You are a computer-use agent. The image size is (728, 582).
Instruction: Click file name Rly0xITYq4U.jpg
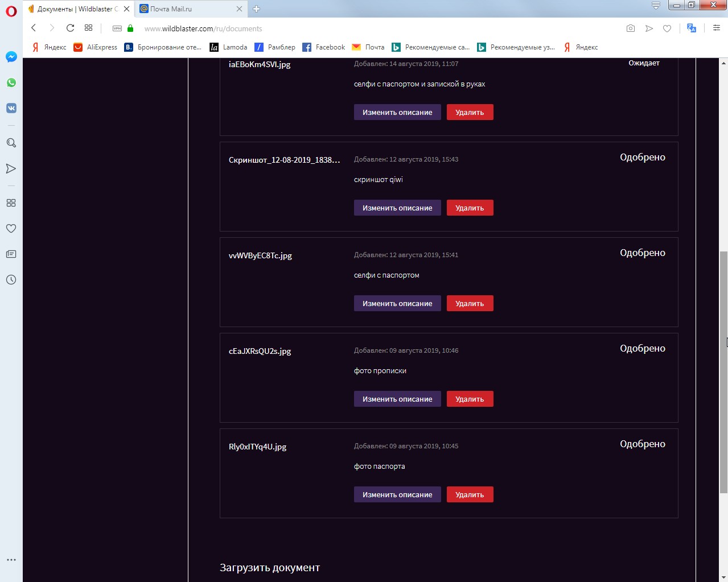257,447
